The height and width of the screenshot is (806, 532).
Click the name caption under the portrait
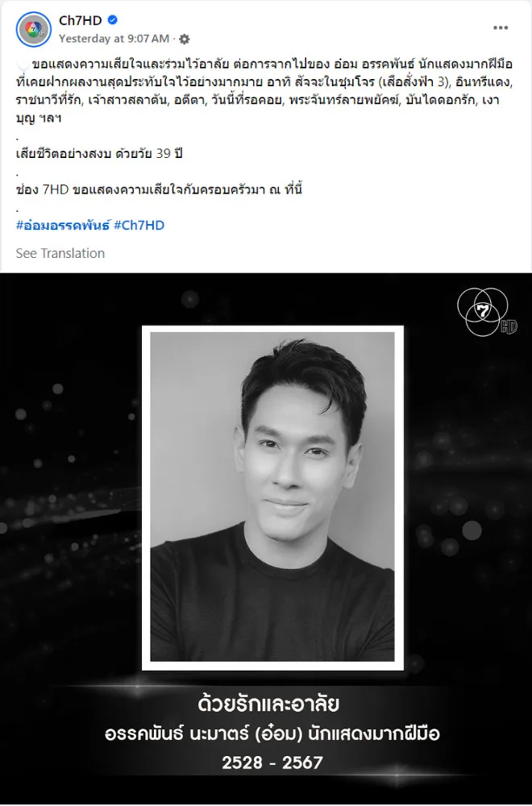pyautogui.click(x=272, y=733)
